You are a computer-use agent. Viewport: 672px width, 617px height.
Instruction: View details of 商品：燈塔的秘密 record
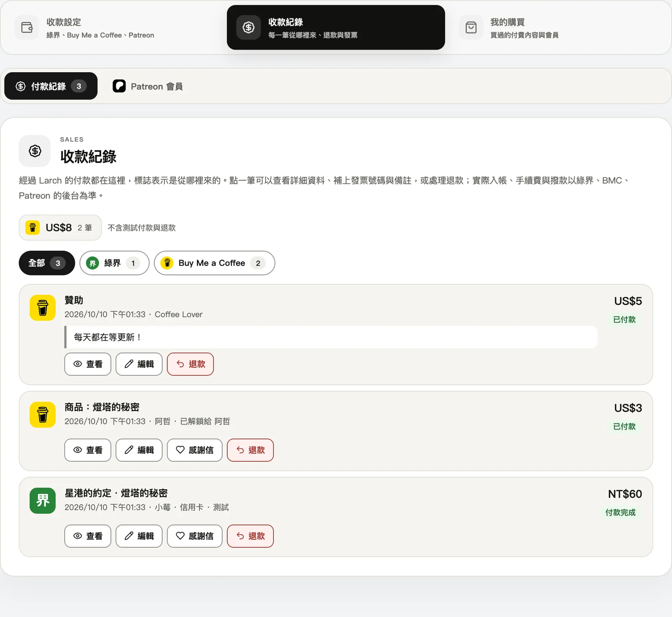[88, 450]
